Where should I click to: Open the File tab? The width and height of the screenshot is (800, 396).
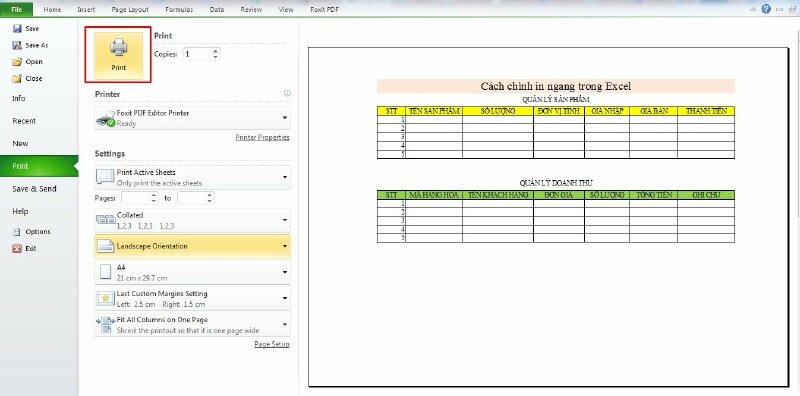click(x=16, y=9)
